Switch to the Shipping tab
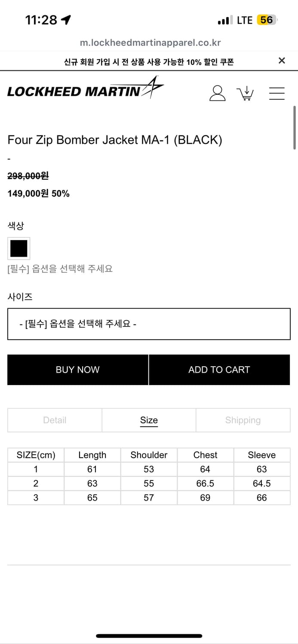Screen dimensions: 298x644 pos(243,420)
